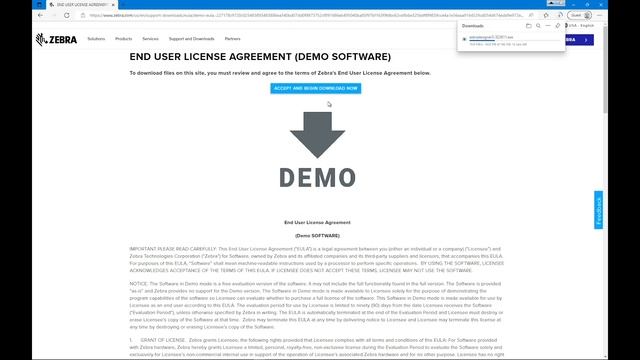The image size is (640, 360).
Task: Open the tab actions menu icon
Action: coord(39,4)
